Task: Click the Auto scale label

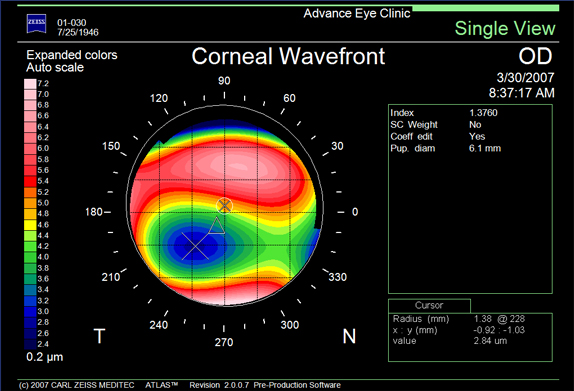Action: pyautogui.click(x=55, y=67)
